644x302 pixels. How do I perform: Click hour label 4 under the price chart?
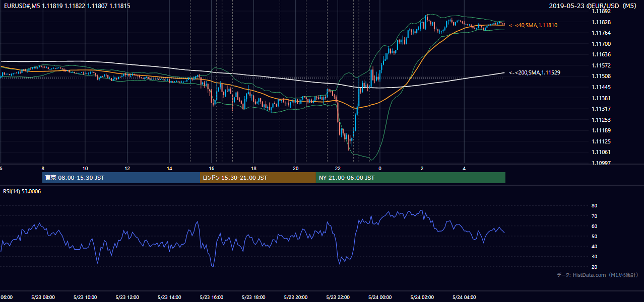[x=465, y=169]
